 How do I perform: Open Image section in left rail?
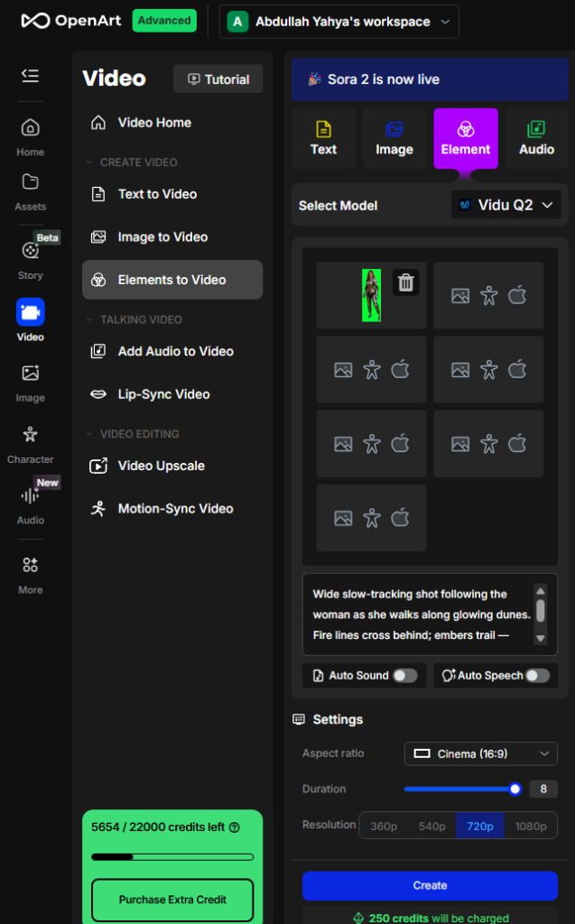click(x=30, y=383)
